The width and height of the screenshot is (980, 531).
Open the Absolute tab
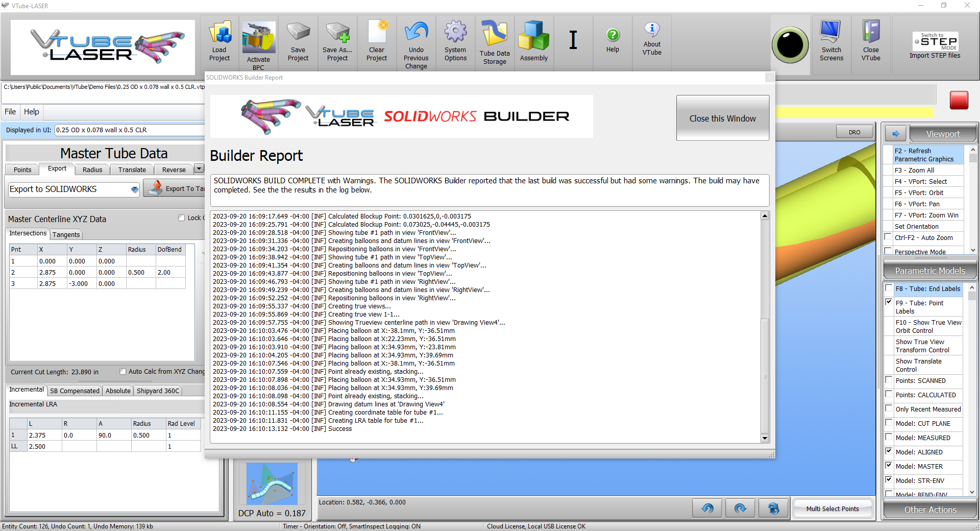pyautogui.click(x=118, y=391)
